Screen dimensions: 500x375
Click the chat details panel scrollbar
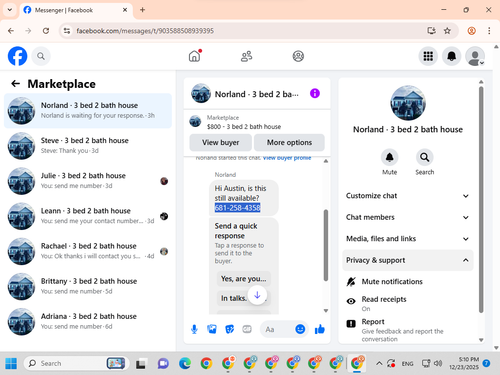point(481,200)
